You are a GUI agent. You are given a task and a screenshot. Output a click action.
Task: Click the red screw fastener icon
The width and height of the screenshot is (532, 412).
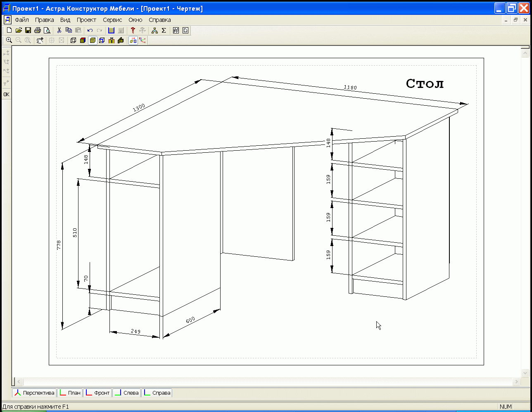[133, 30]
